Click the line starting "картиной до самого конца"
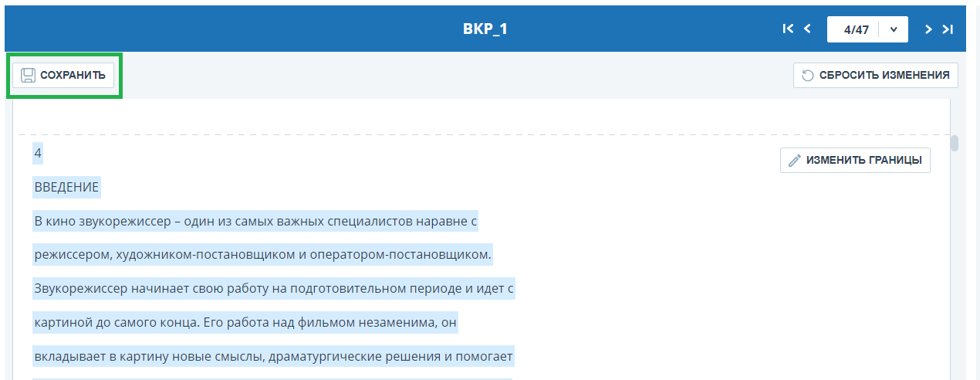The image size is (980, 380). tap(245, 322)
